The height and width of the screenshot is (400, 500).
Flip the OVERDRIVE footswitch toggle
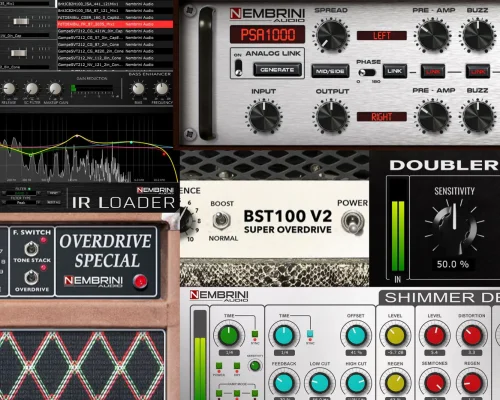pyautogui.click(x=31, y=277)
